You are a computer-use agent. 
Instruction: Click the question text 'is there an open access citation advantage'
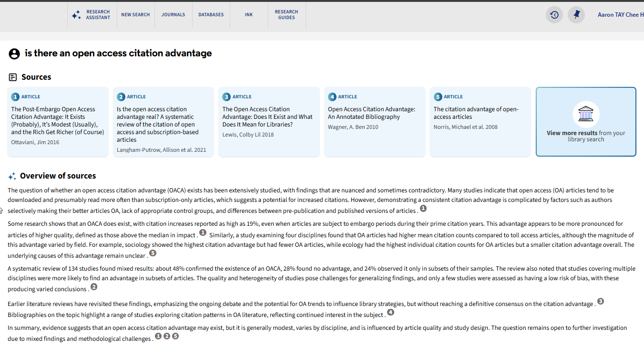(118, 53)
